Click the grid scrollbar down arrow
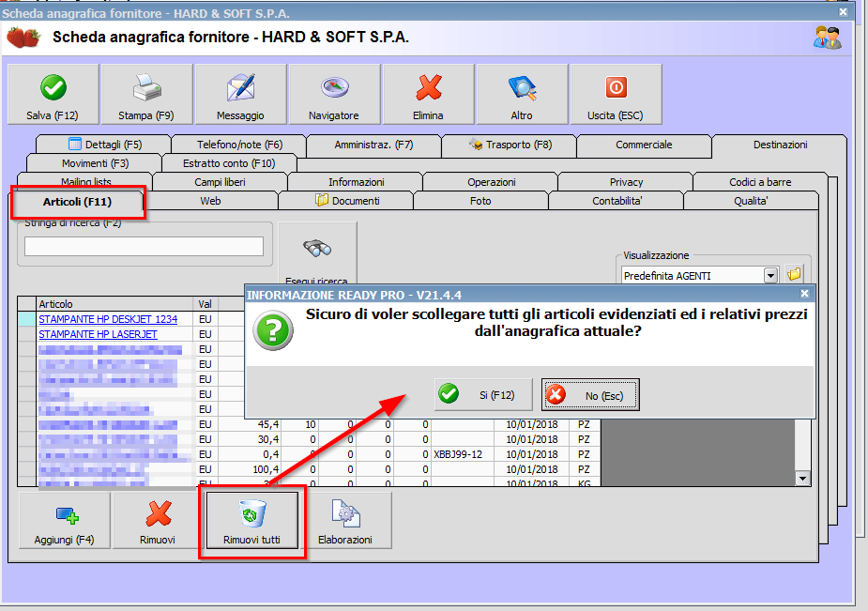Image resolution: width=868 pixels, height=611 pixels. coord(802,478)
